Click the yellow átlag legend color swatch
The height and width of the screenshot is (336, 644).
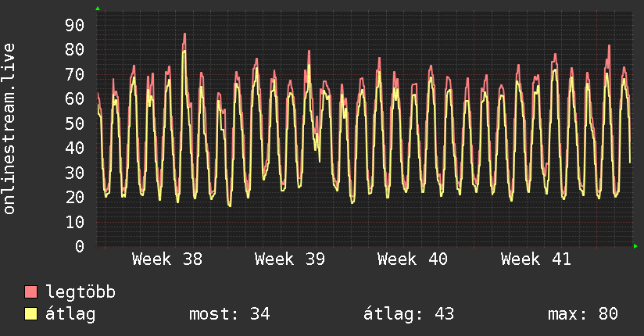tap(30, 313)
